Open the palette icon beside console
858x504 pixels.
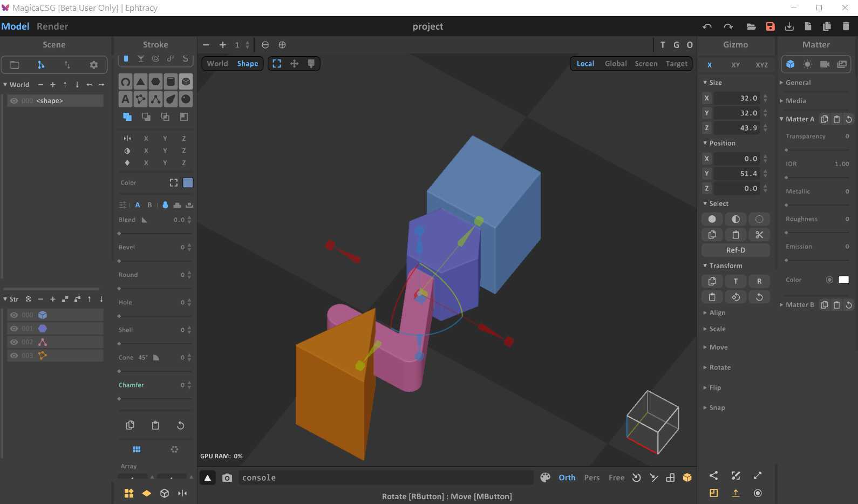click(546, 478)
